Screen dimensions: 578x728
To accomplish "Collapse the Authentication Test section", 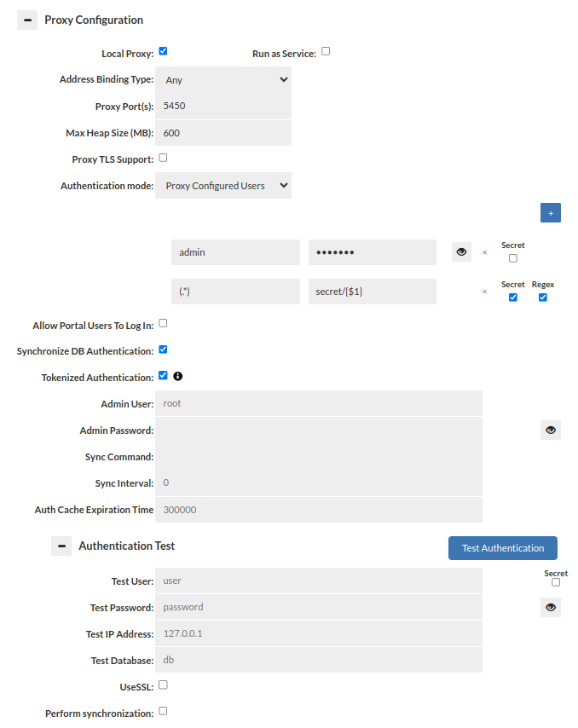I will (x=61, y=546).
